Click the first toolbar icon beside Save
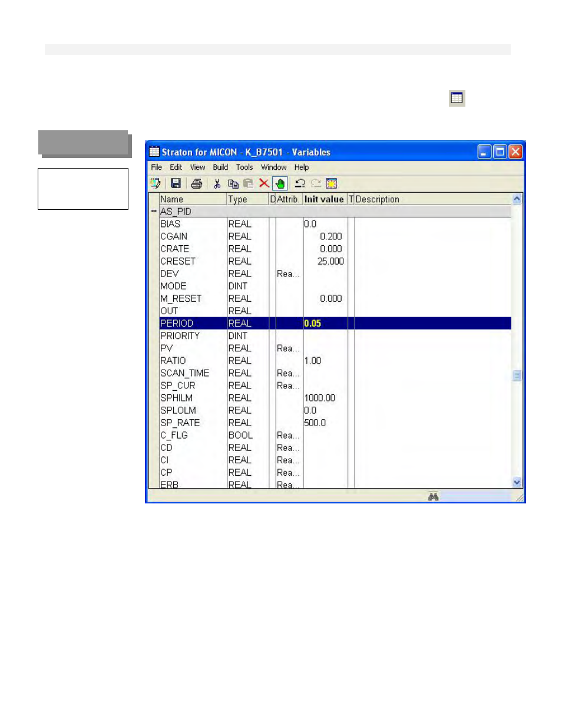The height and width of the screenshot is (728, 562). (156, 183)
